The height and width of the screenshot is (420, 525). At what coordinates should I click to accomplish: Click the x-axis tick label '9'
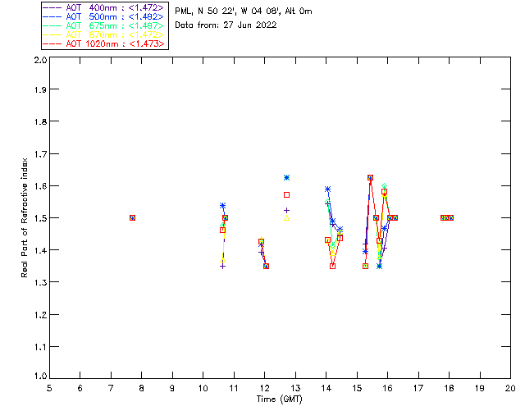172,389
